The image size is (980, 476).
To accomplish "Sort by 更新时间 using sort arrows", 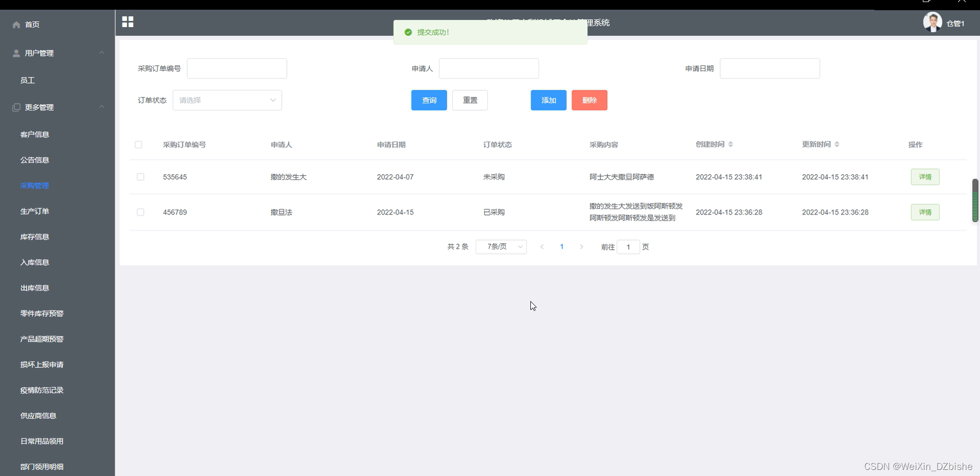I will pos(837,145).
